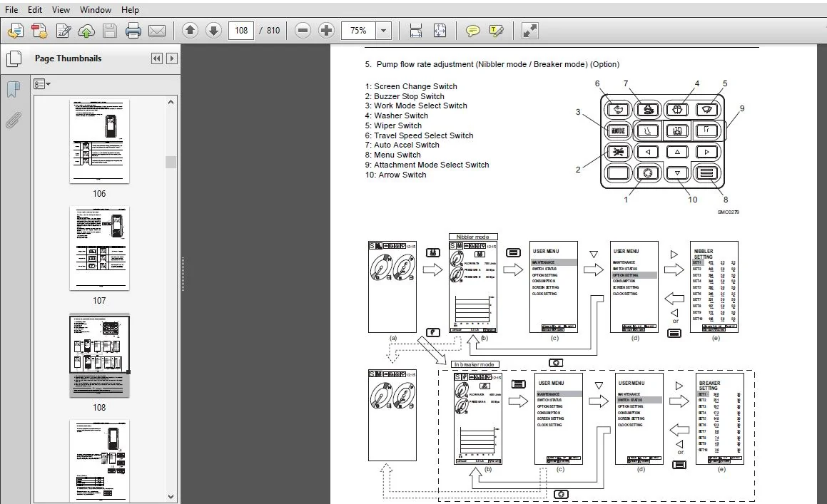Expand the thumbnails panel with right arrow

[171, 58]
